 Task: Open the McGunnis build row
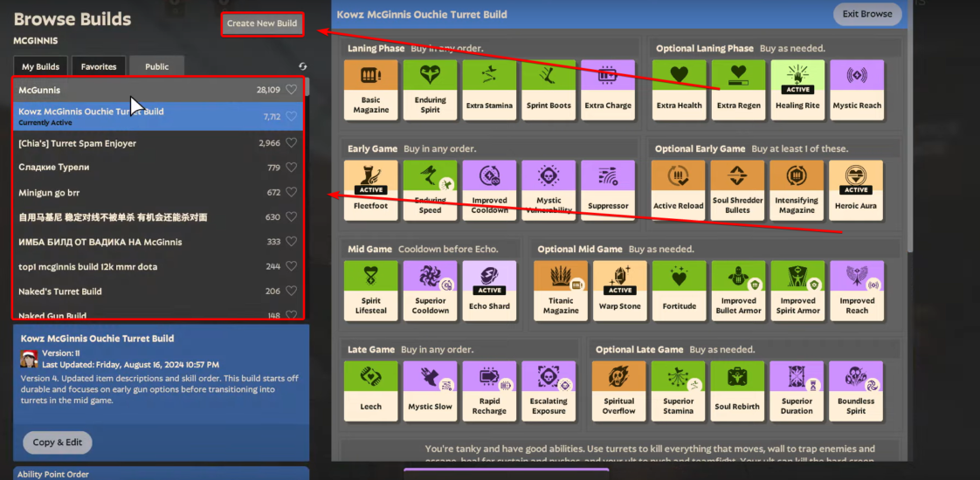click(158, 90)
